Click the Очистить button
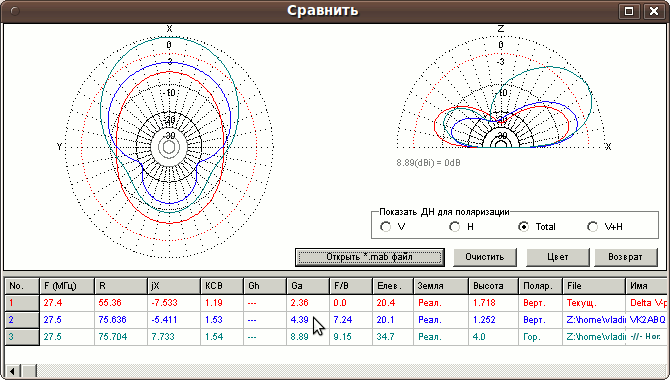670x380 pixels. pos(485,257)
